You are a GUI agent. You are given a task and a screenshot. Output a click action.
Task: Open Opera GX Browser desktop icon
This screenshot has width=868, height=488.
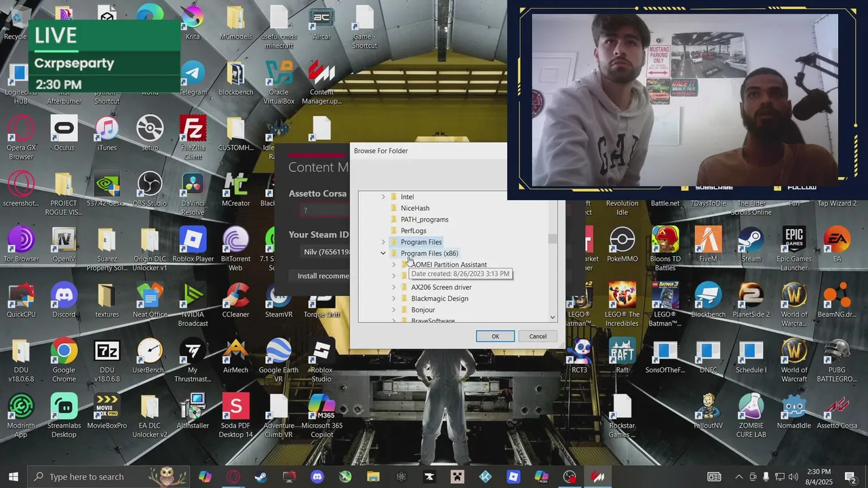click(21, 138)
